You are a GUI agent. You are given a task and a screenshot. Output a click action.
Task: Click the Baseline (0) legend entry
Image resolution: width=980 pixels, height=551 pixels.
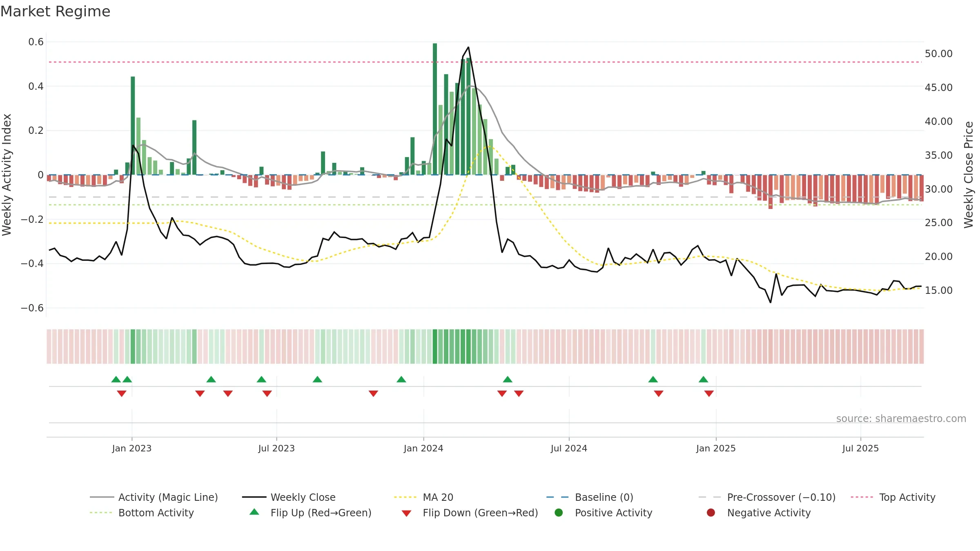590,497
